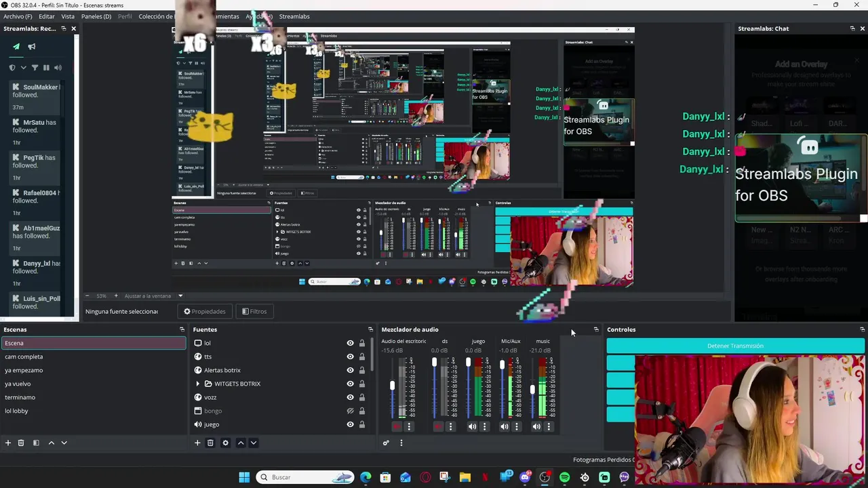Open the paper-plane feed tab in Recent Events
Image resolution: width=868 pixels, height=488 pixels.
16,47
